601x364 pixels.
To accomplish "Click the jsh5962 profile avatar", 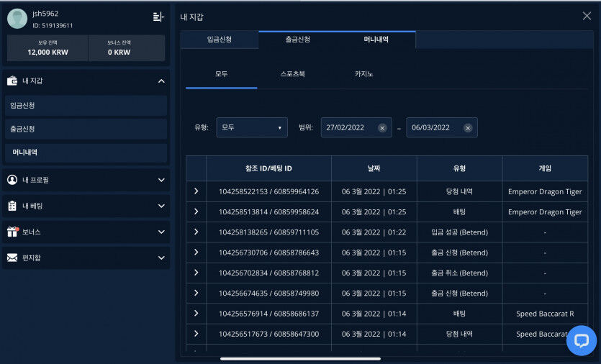I will [x=17, y=19].
